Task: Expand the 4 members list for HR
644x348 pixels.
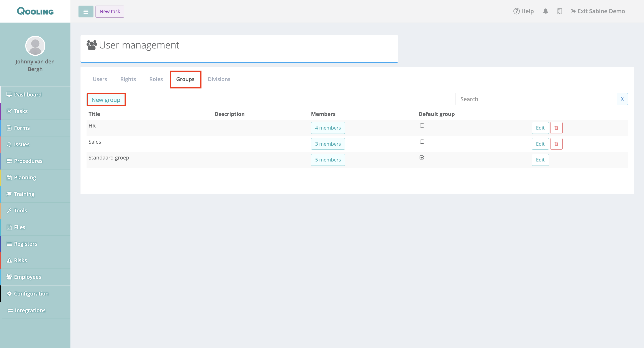Action: click(x=328, y=128)
